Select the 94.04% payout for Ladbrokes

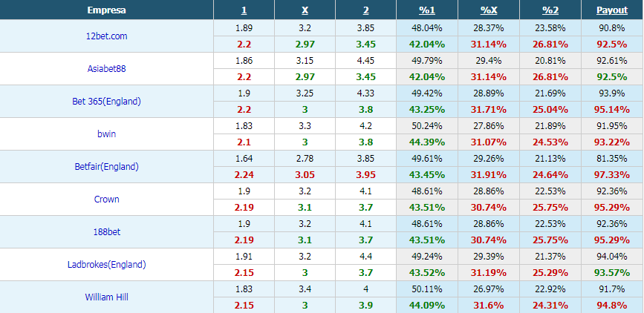[612, 257]
